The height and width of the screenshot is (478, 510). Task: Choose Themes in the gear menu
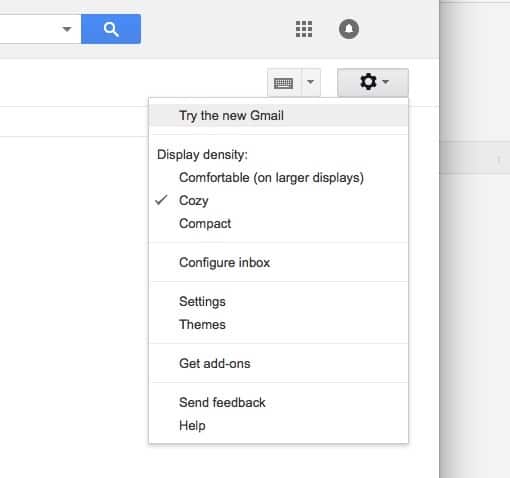[279, 325]
